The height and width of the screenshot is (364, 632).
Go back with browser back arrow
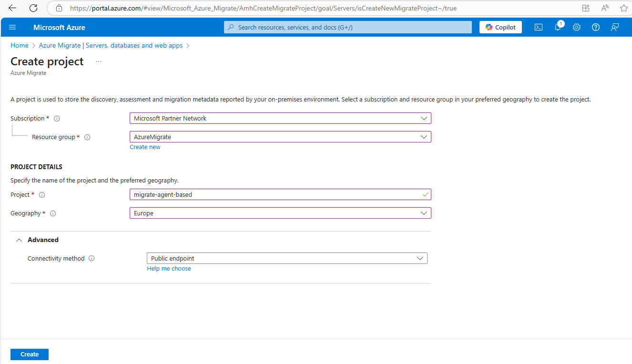pos(12,8)
